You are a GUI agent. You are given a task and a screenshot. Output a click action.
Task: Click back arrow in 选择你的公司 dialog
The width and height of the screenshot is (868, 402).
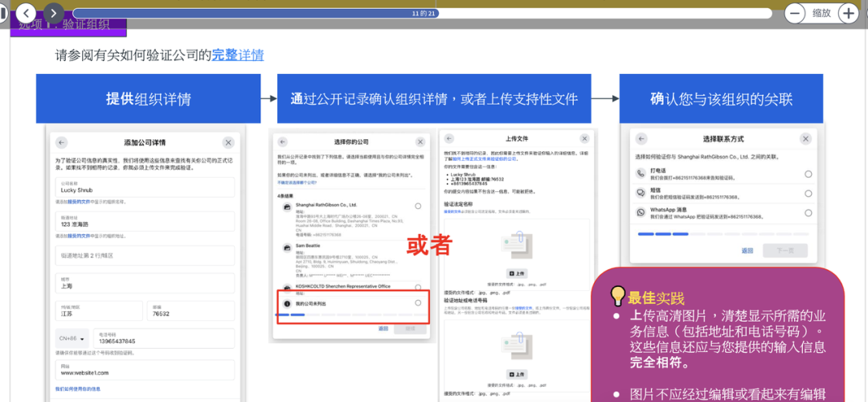click(x=284, y=142)
